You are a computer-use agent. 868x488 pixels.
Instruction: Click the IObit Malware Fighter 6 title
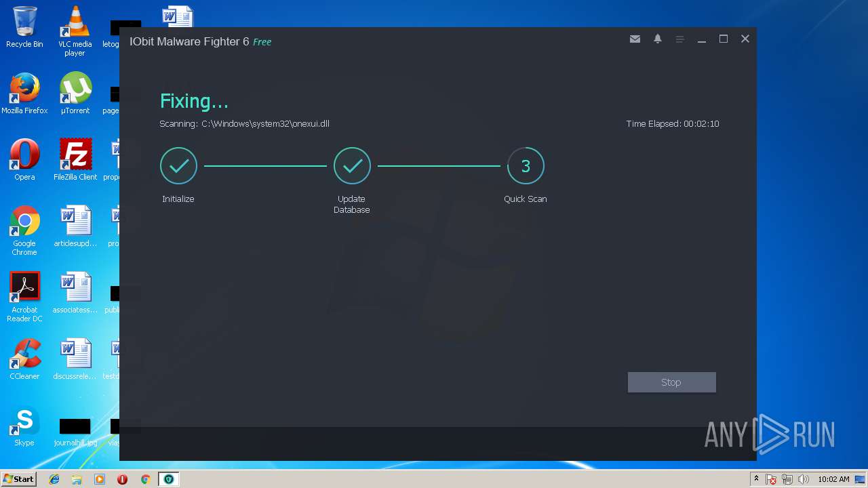coord(189,42)
